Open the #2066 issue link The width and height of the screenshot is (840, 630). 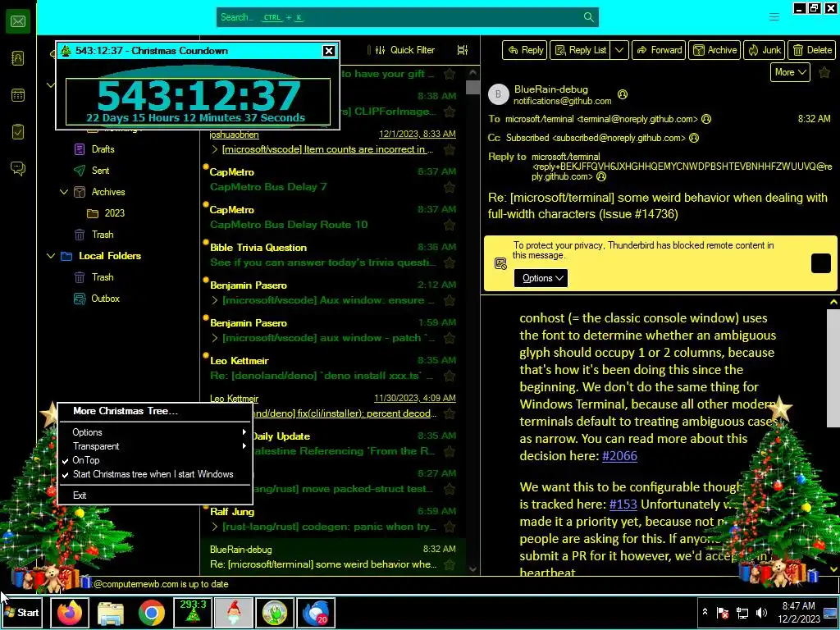[x=619, y=456]
